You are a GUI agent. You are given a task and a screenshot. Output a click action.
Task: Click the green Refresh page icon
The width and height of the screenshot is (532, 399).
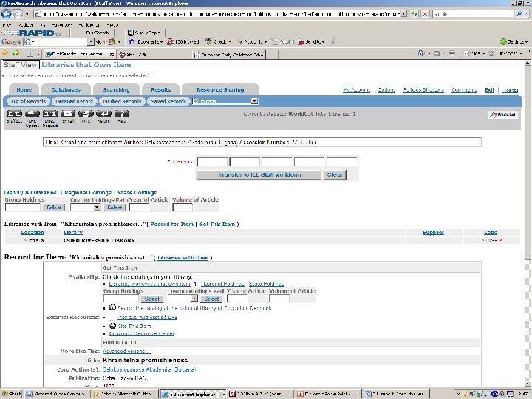(x=415, y=13)
